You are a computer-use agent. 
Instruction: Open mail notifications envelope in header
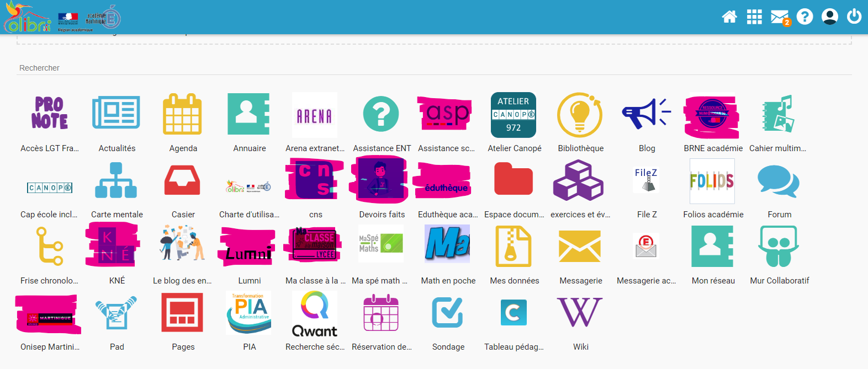click(x=780, y=18)
